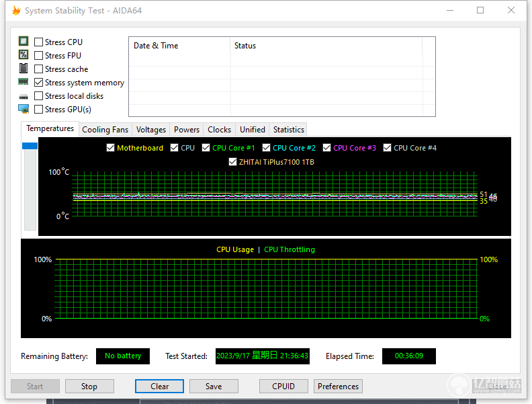Screen dimensions: 532x404
Task: Click the AIDA64 flame icon in title bar
Action: coord(16,11)
